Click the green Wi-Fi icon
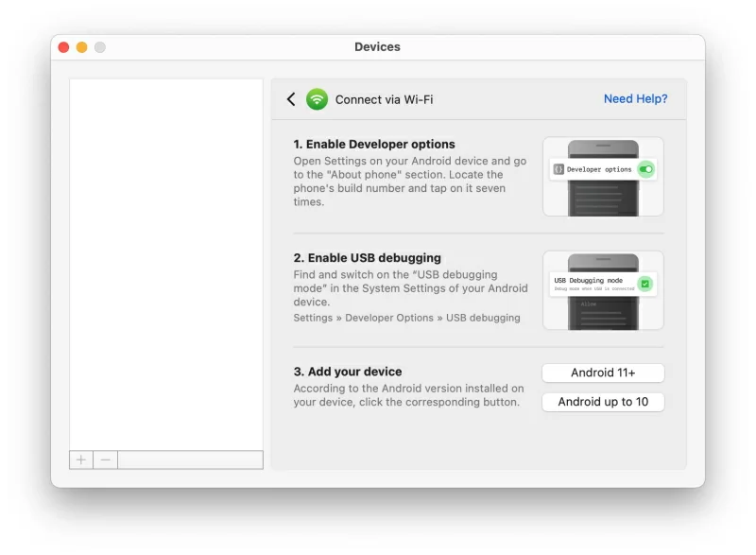 tap(317, 99)
